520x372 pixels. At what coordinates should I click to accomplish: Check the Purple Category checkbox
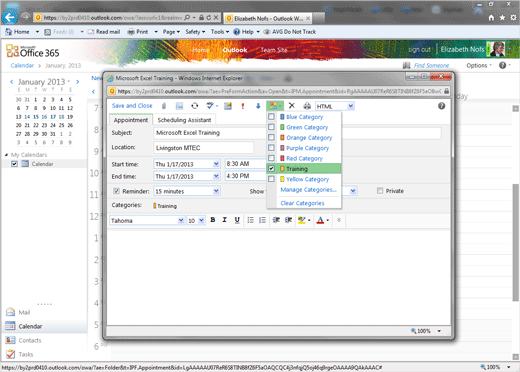click(271, 148)
